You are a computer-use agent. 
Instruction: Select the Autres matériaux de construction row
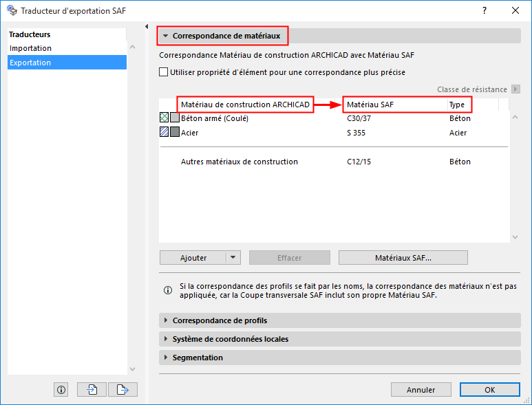[240, 162]
